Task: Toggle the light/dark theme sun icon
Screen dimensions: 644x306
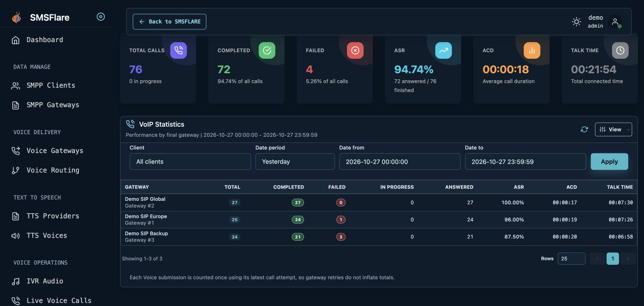Action: [x=577, y=21]
